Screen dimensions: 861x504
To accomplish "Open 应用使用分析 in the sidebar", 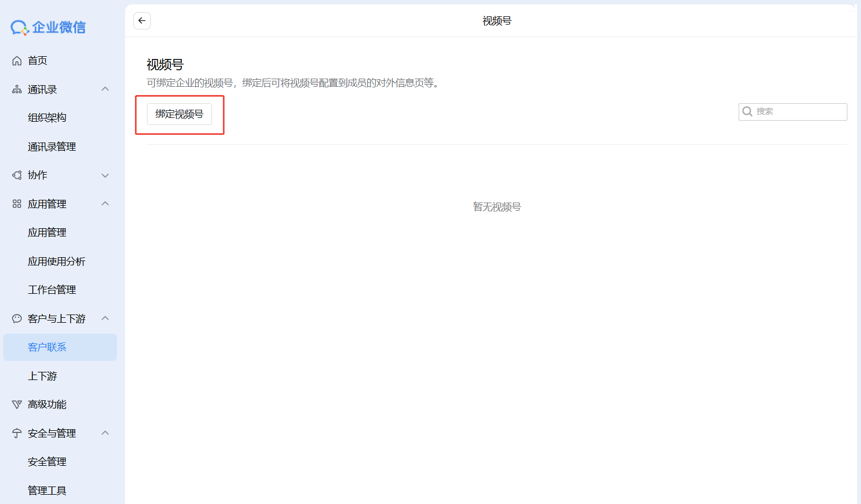I will pyautogui.click(x=56, y=262).
